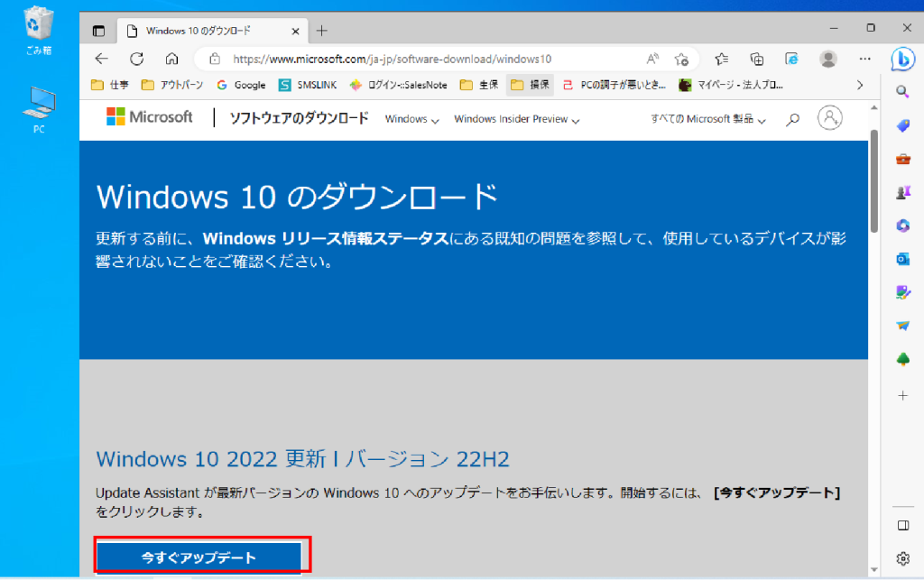Open the sidebar Outlook icon

click(x=902, y=259)
